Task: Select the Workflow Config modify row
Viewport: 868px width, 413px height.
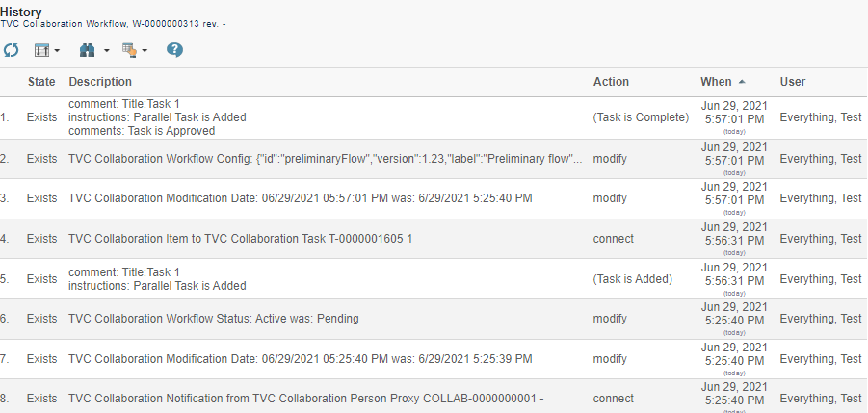Action: (325, 159)
